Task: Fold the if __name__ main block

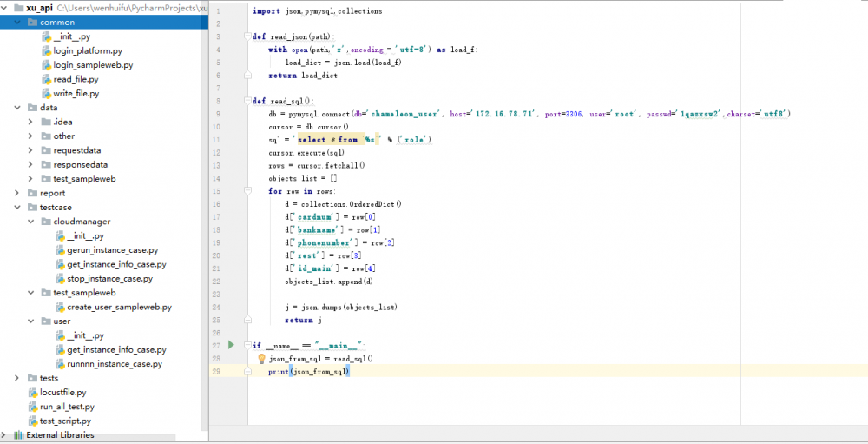Action: coord(248,345)
